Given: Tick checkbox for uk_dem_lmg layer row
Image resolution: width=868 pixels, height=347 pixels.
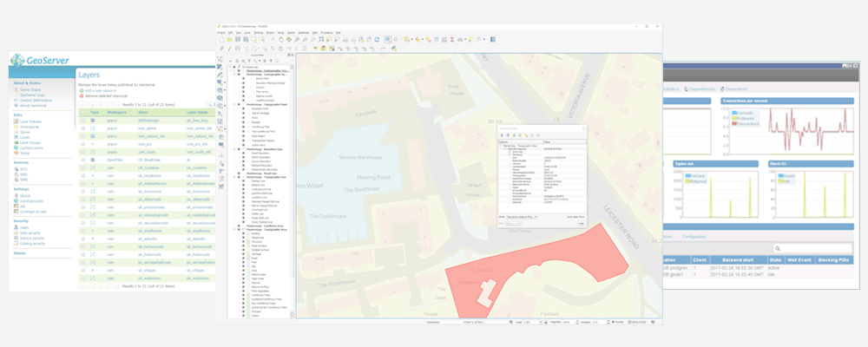Looking at the screenshot, I should coord(83,120).
